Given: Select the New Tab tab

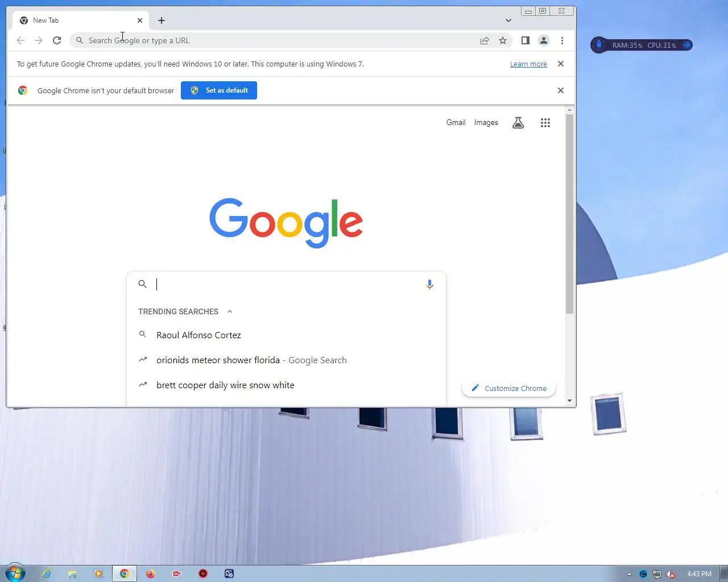Looking at the screenshot, I should pyautogui.click(x=81, y=20).
